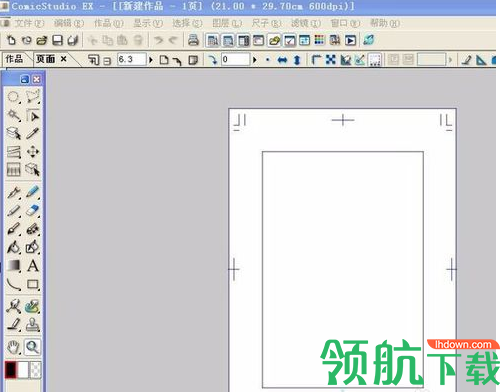Select the Magic Wand tool
Screen dimensions: 500x392
pyautogui.click(x=14, y=116)
